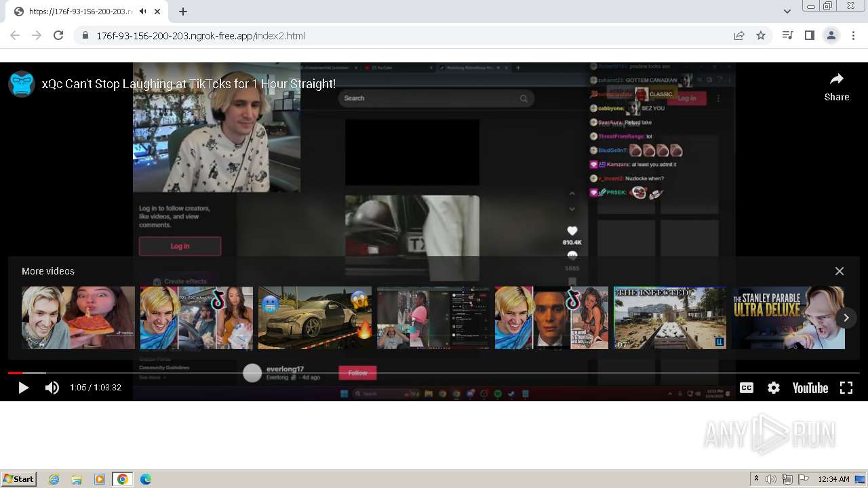Image resolution: width=868 pixels, height=488 pixels.
Task: Open Action Center flag icon
Action: pos(803,479)
